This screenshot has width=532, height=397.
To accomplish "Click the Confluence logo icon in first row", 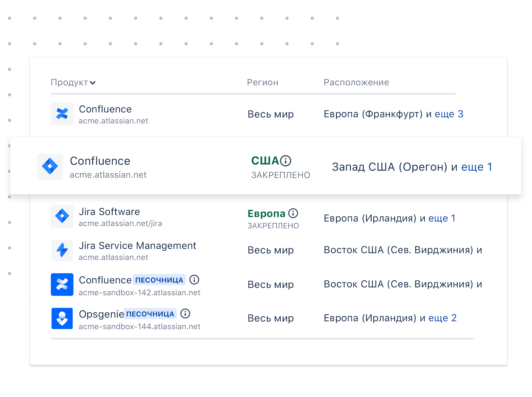I will coord(62,114).
